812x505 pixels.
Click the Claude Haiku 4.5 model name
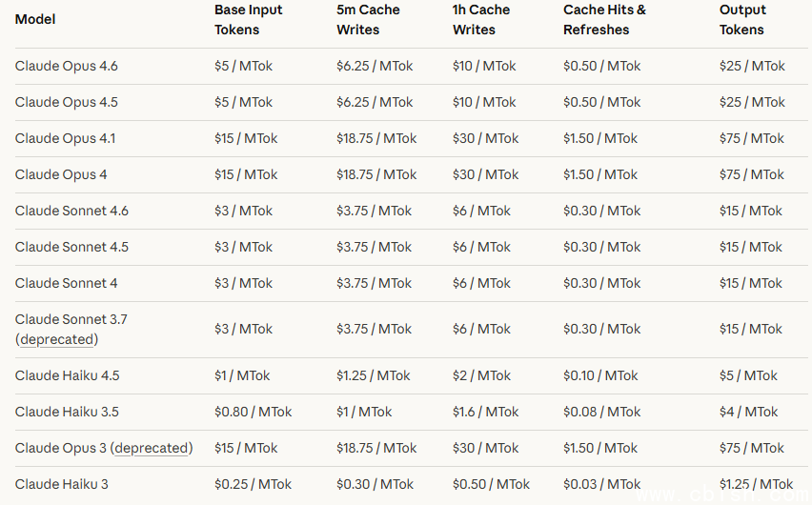point(67,375)
